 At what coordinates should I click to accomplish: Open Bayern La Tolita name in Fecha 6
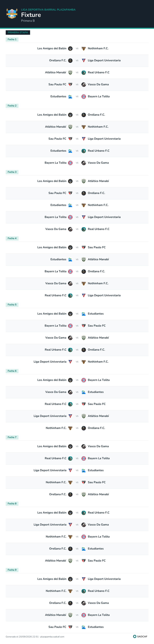click(99, 380)
